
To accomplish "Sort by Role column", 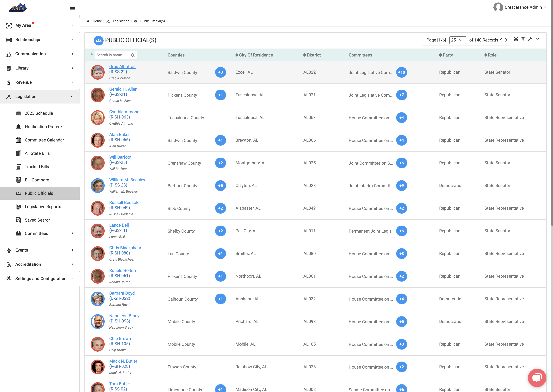I will pyautogui.click(x=490, y=55).
